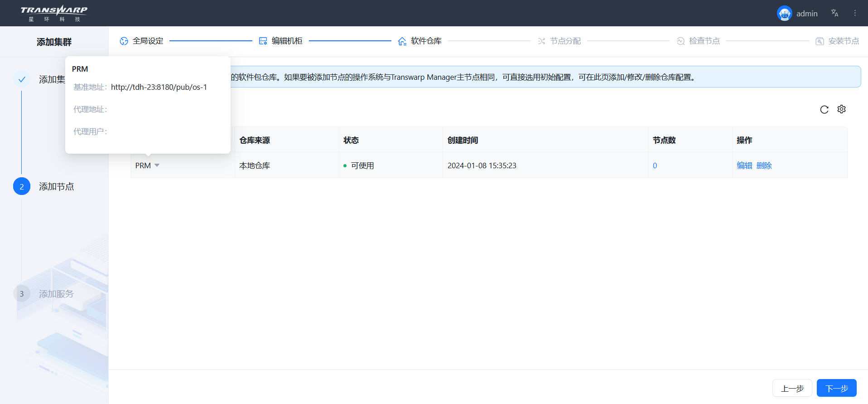The image size is (868, 404).
Task: Click the 编辑机柜 step icon
Action: click(263, 41)
